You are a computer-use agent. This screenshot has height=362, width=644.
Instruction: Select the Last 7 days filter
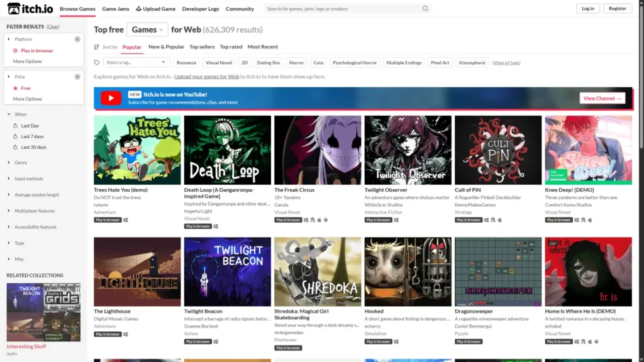32,136
